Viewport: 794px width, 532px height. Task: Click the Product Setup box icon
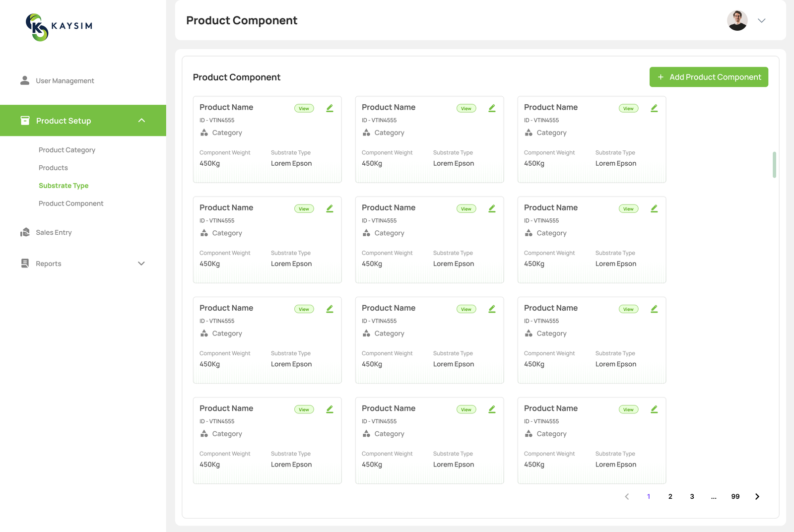click(x=25, y=121)
